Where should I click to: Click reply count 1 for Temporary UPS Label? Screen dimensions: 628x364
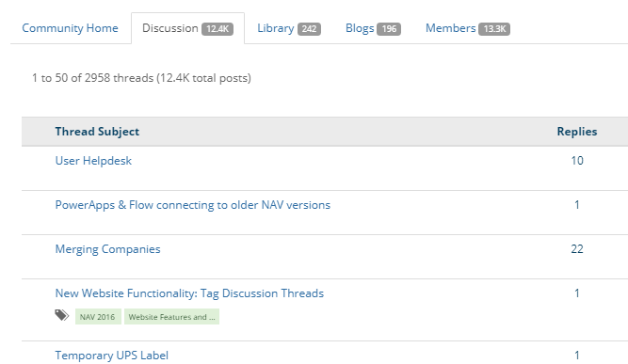click(x=577, y=356)
